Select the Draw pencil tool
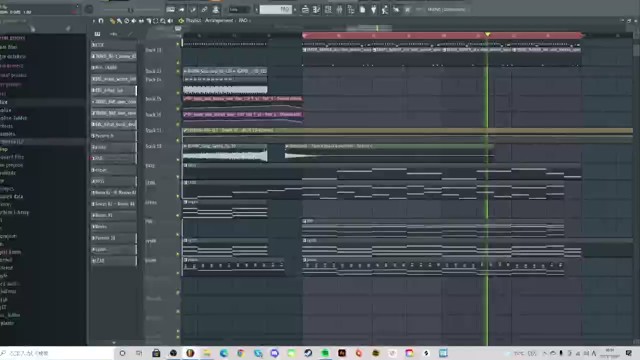640x360 pixels. (x=112, y=21)
